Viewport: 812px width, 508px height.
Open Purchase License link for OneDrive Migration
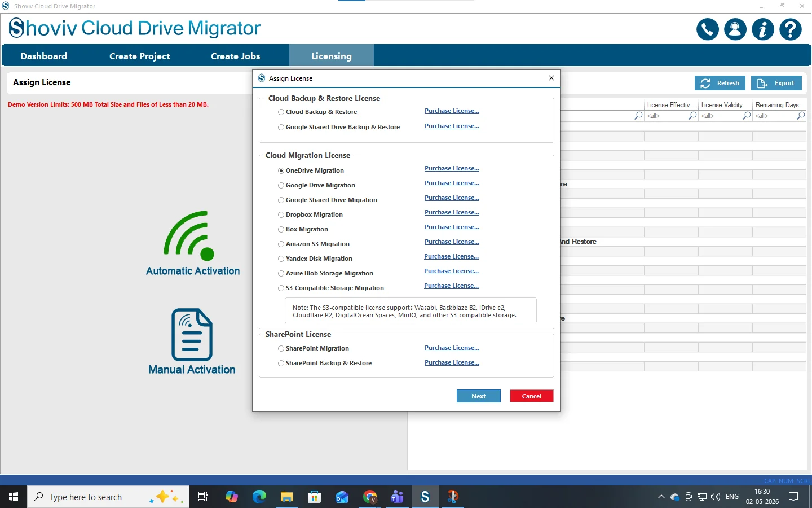(x=452, y=168)
